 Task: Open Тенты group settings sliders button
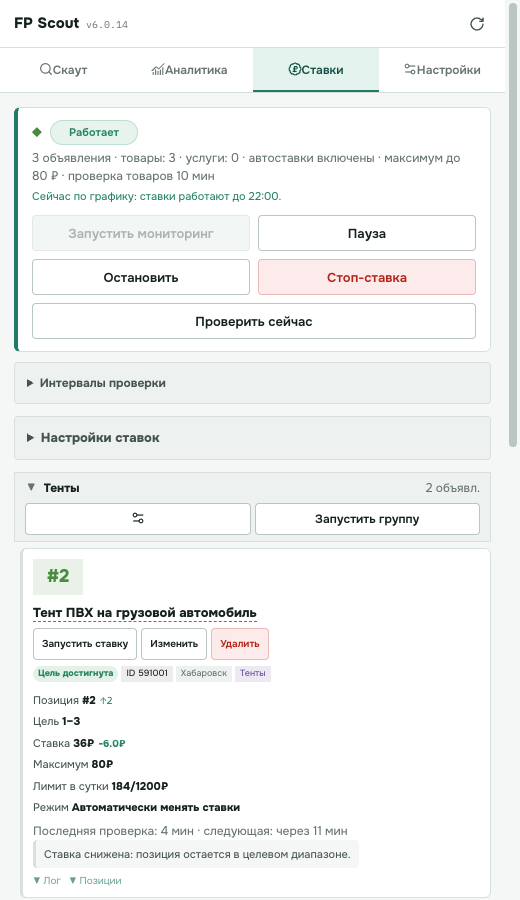click(138, 519)
